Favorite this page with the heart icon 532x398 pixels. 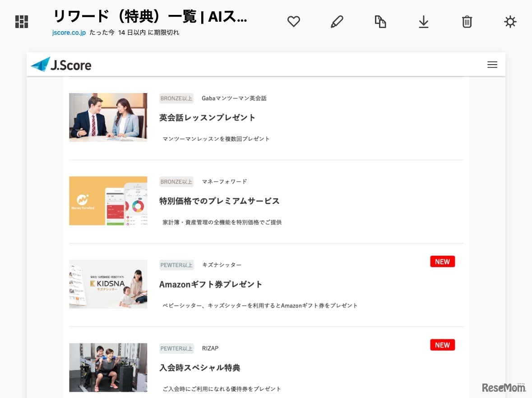(x=294, y=21)
